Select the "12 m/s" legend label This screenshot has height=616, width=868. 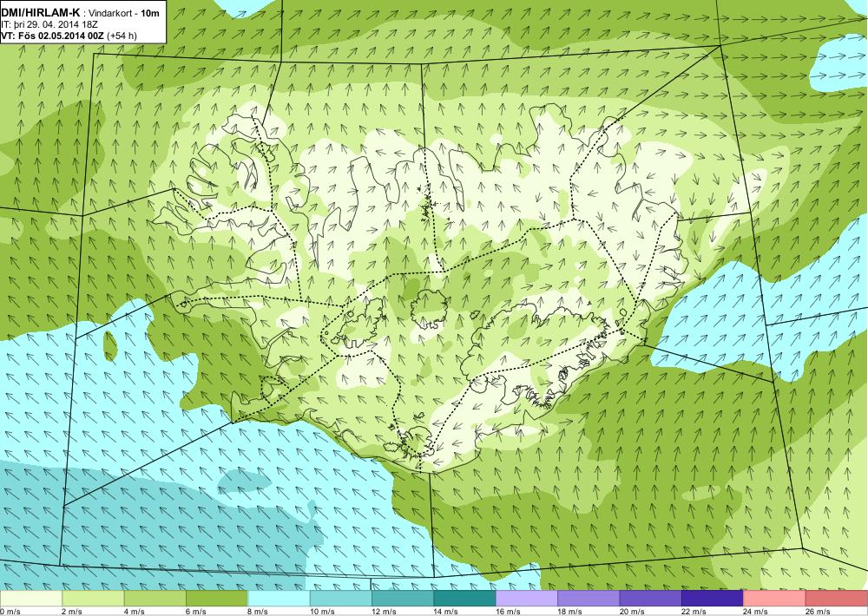pos(385,611)
